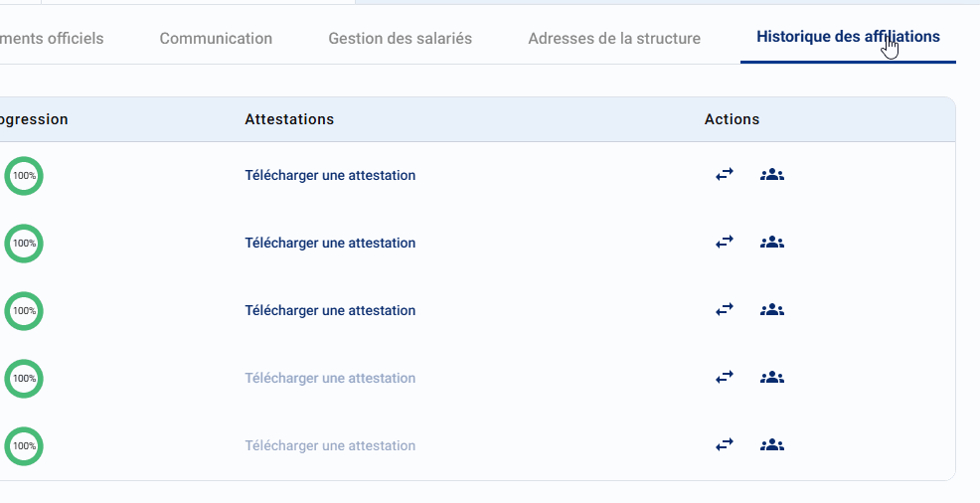Click the first row 100% progress ring

click(24, 176)
